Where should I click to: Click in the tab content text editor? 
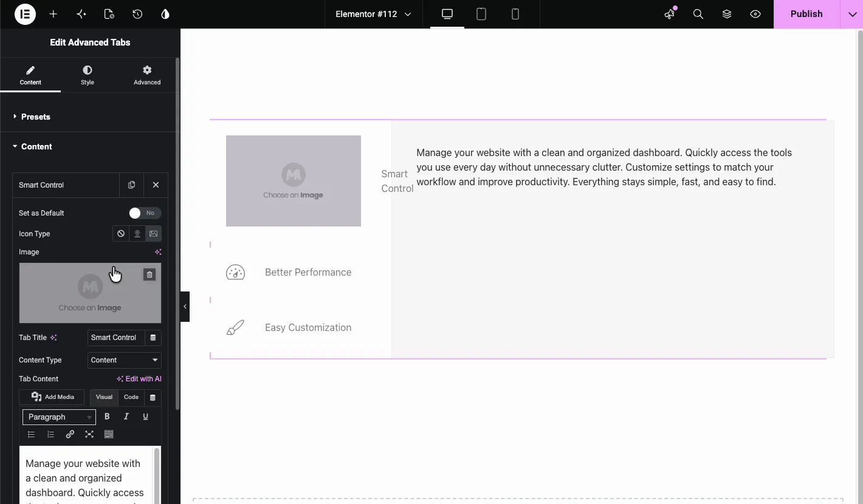(86, 475)
